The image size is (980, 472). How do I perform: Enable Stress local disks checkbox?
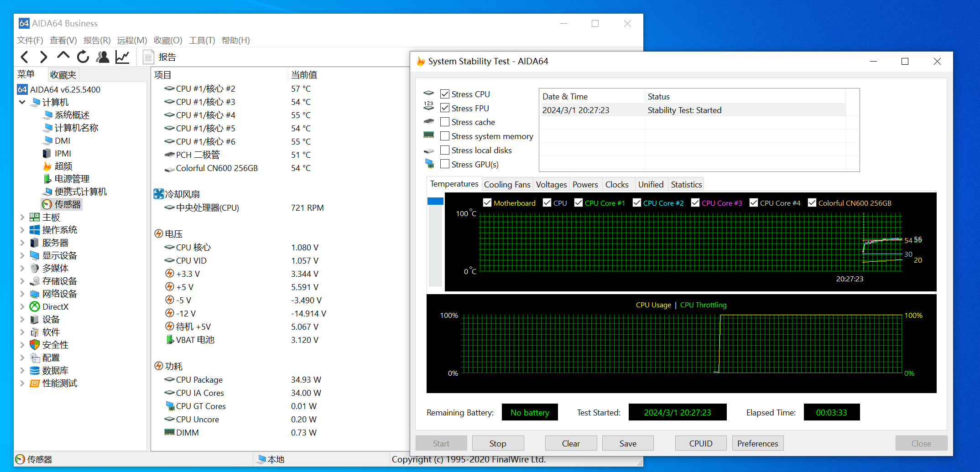point(445,150)
